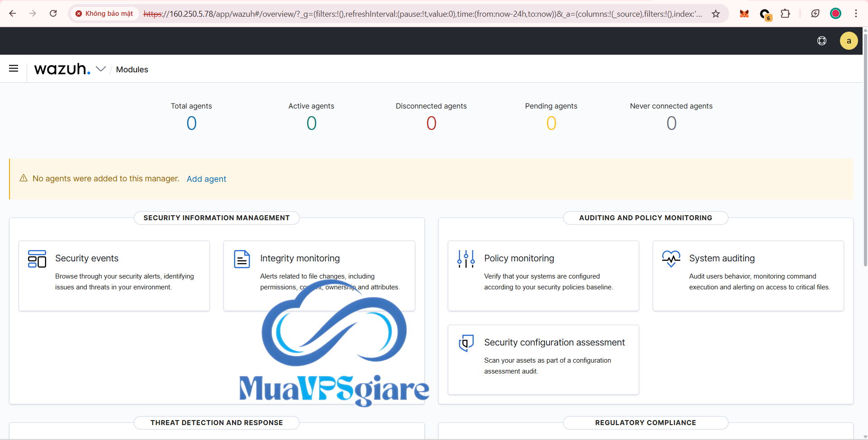Open the Security events module title

click(x=87, y=258)
